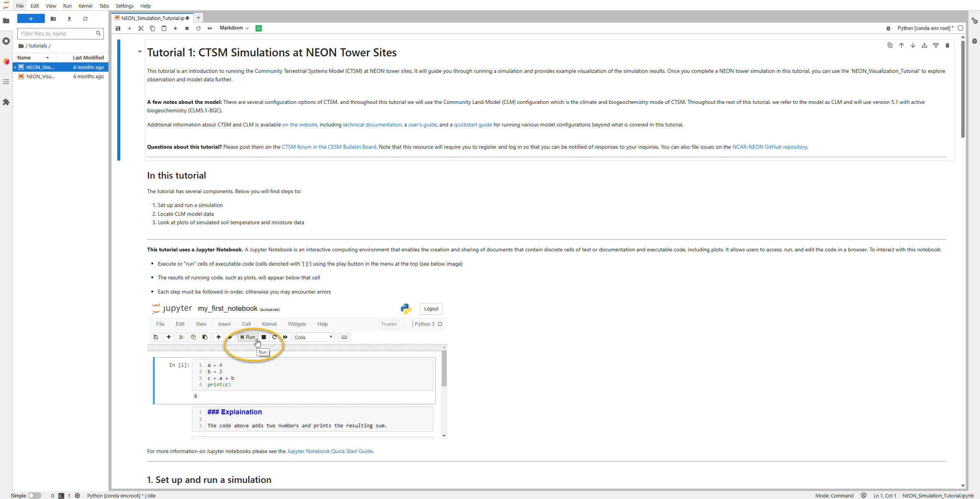Open the table of contents sidebar icon
This screenshot has width=980, height=499.
[6, 82]
